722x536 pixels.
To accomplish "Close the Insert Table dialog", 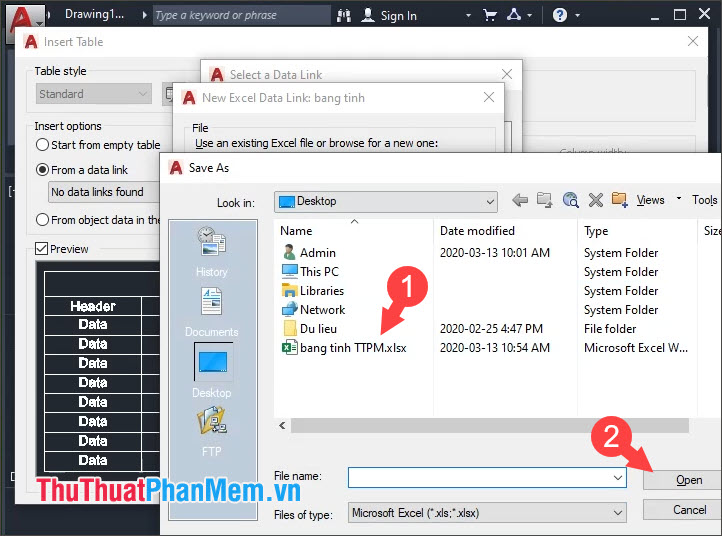I will 693,41.
